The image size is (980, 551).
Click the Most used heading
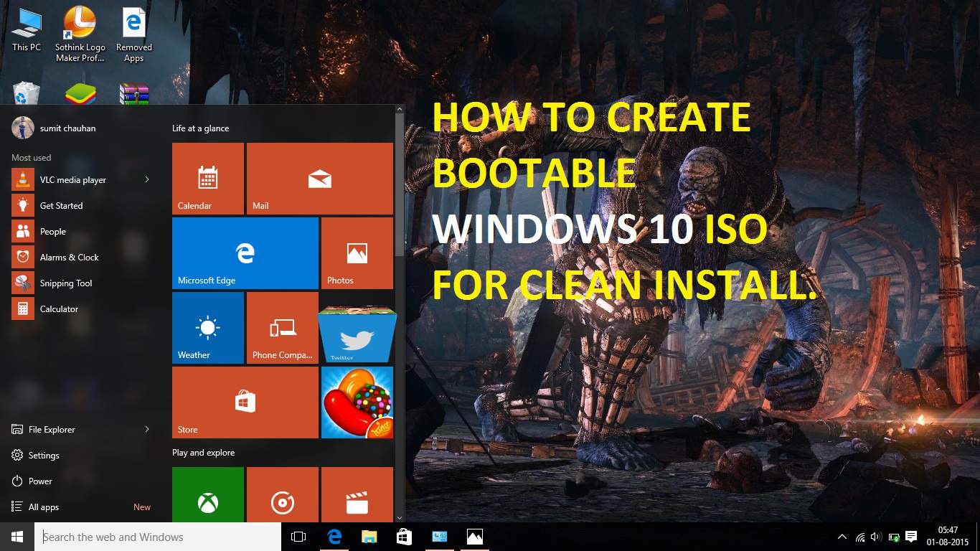tap(32, 157)
